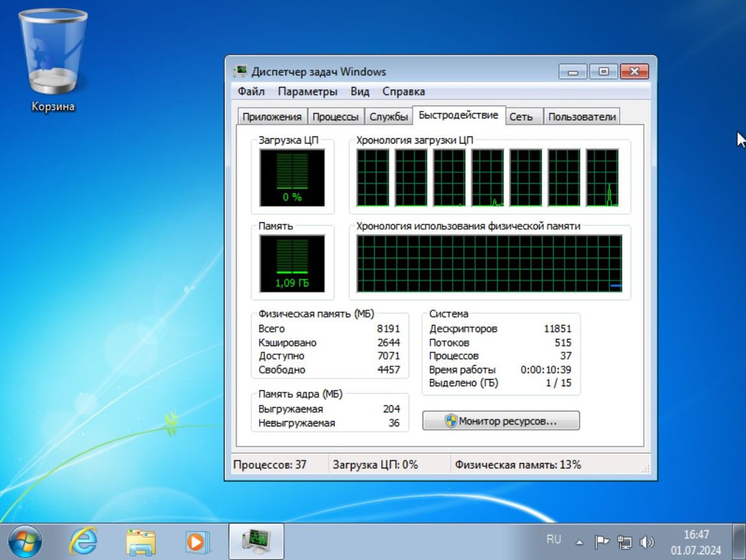The height and width of the screenshot is (560, 746).
Task: Click the network status tray icon
Action: point(625,539)
